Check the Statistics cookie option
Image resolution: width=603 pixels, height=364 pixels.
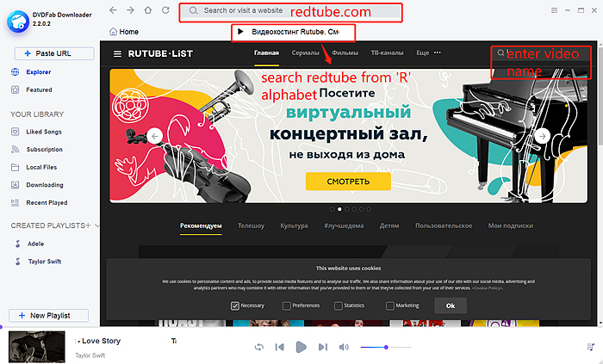338,305
